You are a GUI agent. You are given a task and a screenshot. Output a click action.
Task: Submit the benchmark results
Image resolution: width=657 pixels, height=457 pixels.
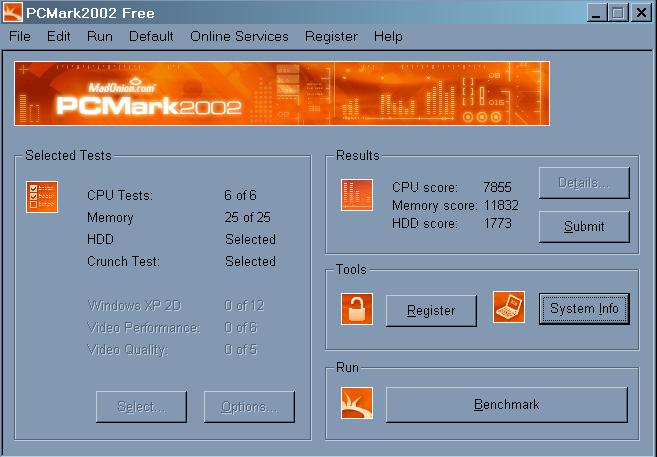pos(584,227)
